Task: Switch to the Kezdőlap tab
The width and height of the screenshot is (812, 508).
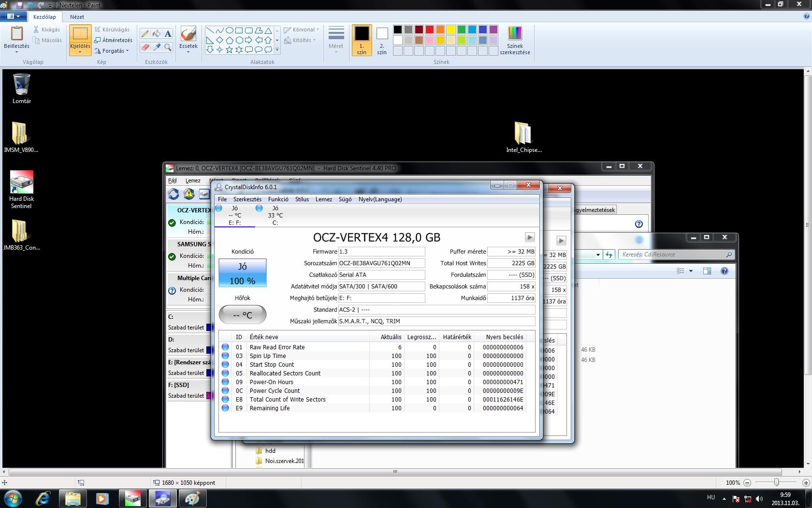Action: point(44,17)
